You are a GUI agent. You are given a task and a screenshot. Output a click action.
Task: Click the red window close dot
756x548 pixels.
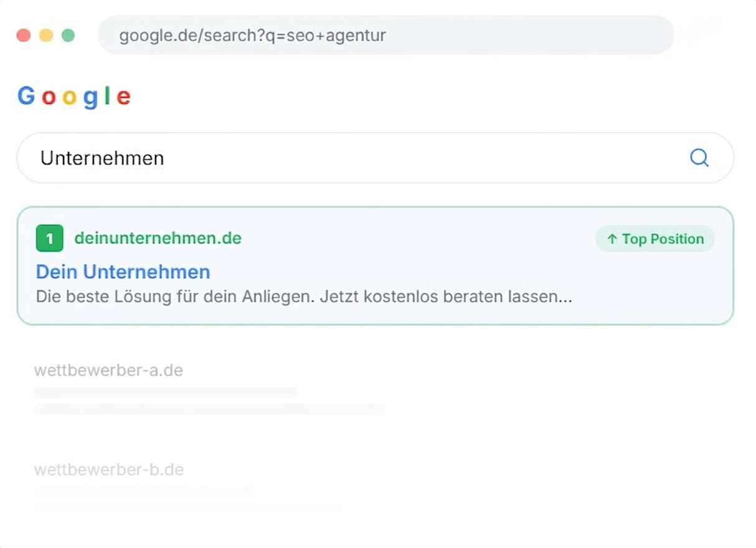click(24, 35)
